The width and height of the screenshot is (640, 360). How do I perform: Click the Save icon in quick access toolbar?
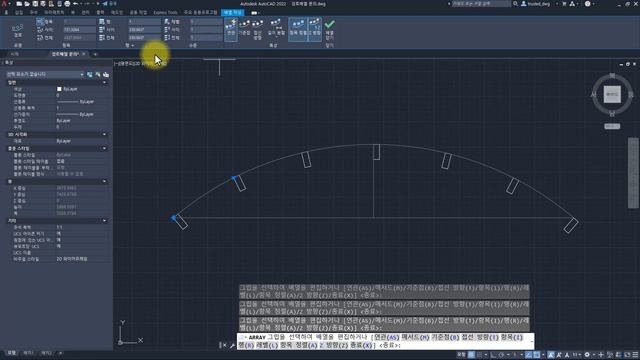35,4
